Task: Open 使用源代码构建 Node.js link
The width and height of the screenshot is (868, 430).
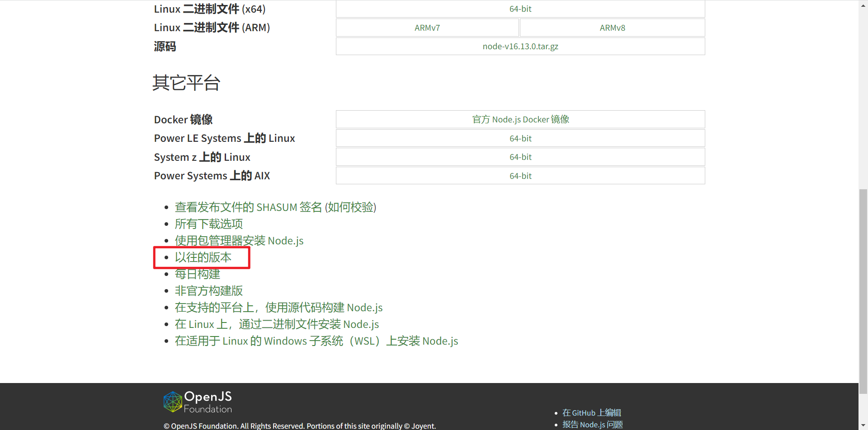Action: coord(279,308)
